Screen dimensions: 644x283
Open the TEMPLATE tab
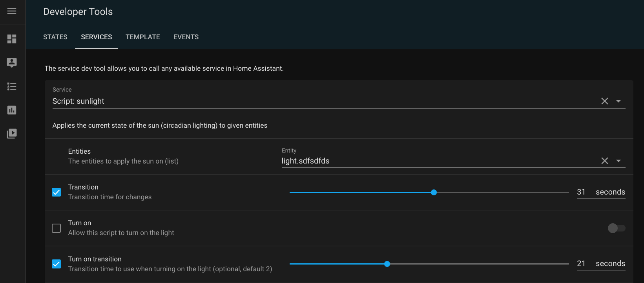(142, 37)
